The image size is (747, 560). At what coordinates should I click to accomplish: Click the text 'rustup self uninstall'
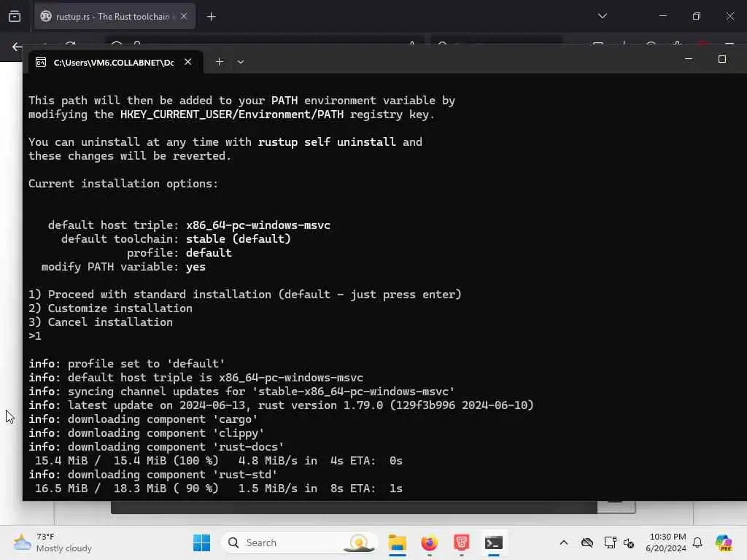pos(326,142)
